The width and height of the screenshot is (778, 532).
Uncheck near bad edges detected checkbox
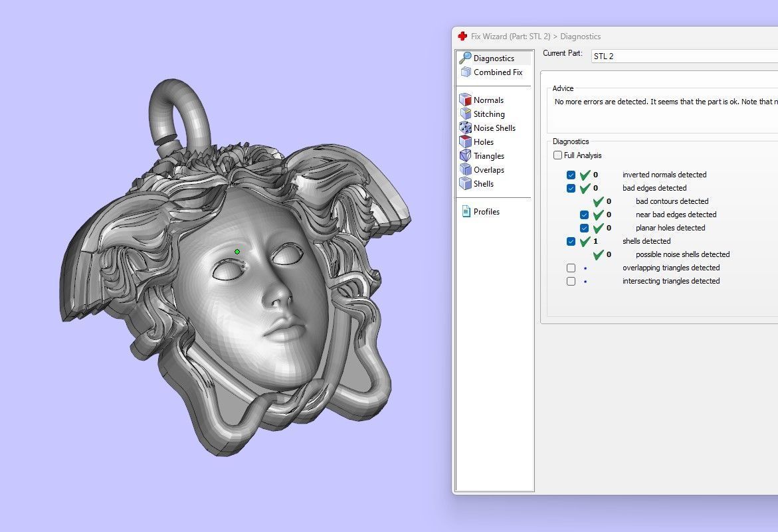[585, 215]
